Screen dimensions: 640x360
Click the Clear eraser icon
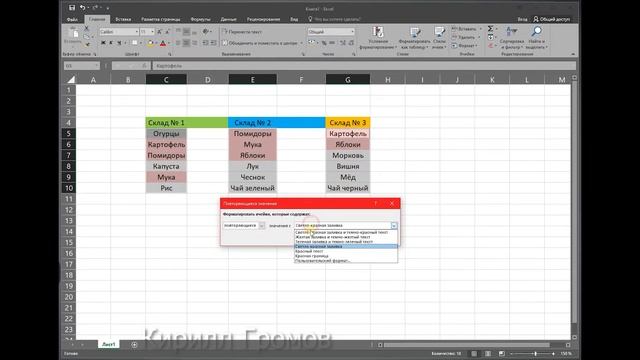tap(491, 46)
